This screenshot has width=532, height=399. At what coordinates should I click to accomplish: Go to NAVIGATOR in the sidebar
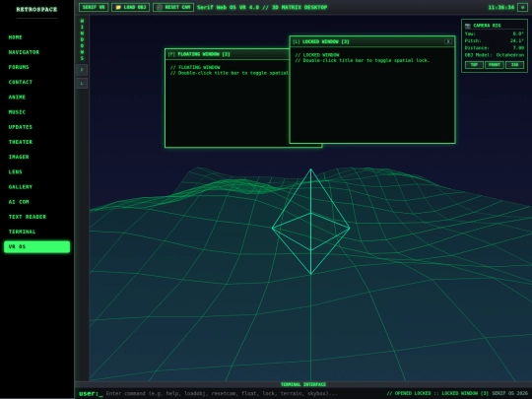pos(36,52)
